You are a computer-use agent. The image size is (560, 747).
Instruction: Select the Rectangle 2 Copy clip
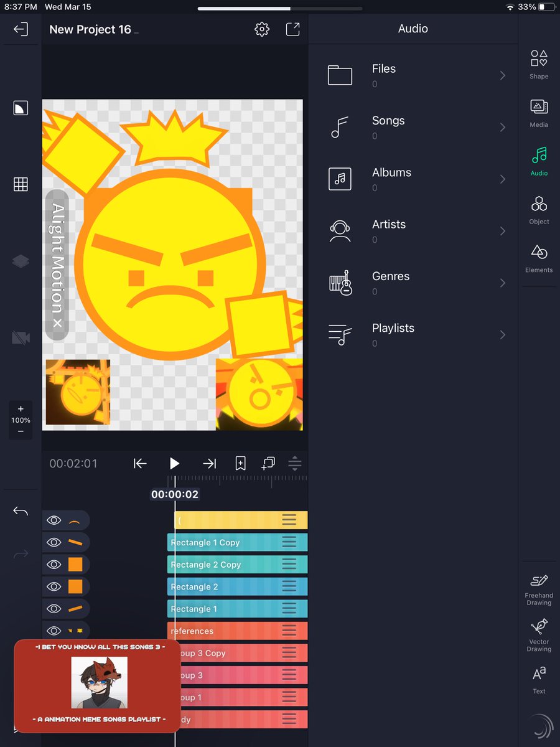click(237, 565)
